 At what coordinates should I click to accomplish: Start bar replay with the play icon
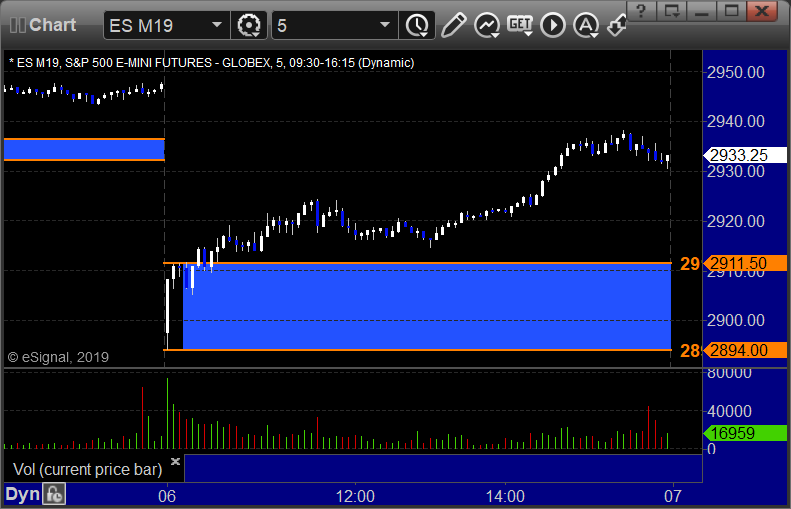[x=553, y=25]
